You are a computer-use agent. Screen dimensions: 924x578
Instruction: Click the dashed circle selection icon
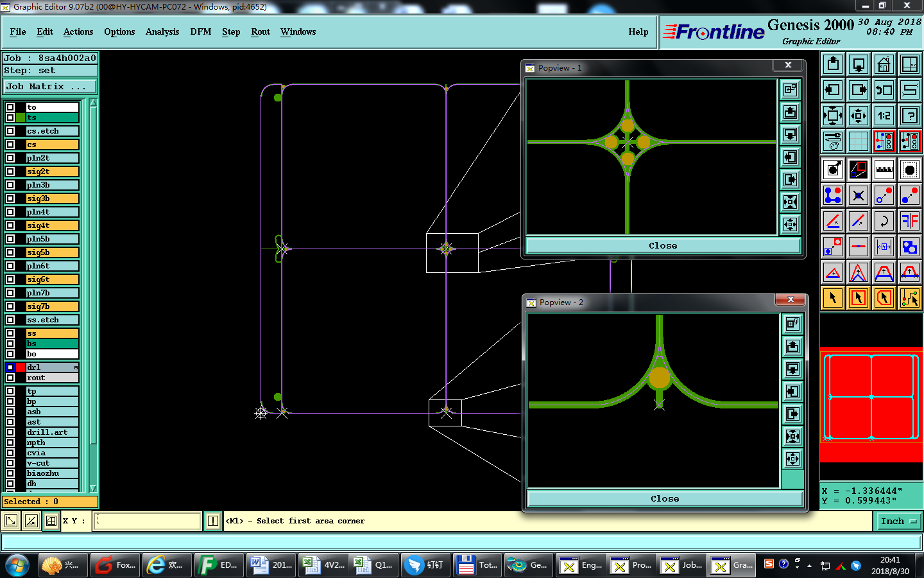[910, 170]
